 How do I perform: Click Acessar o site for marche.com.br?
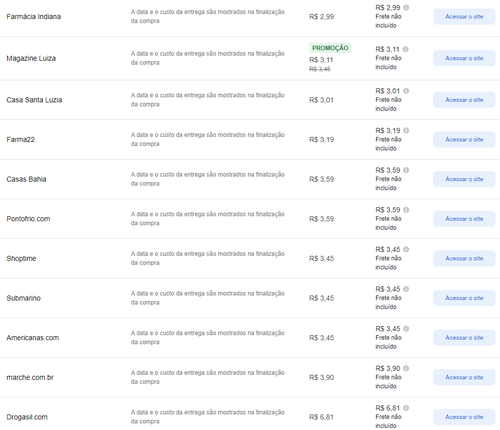coord(464,378)
